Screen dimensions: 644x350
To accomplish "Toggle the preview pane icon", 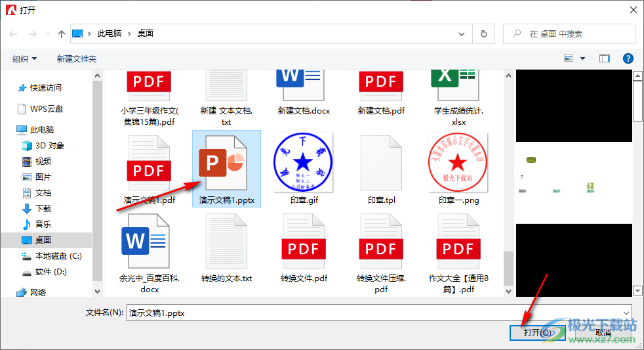I will coord(605,58).
